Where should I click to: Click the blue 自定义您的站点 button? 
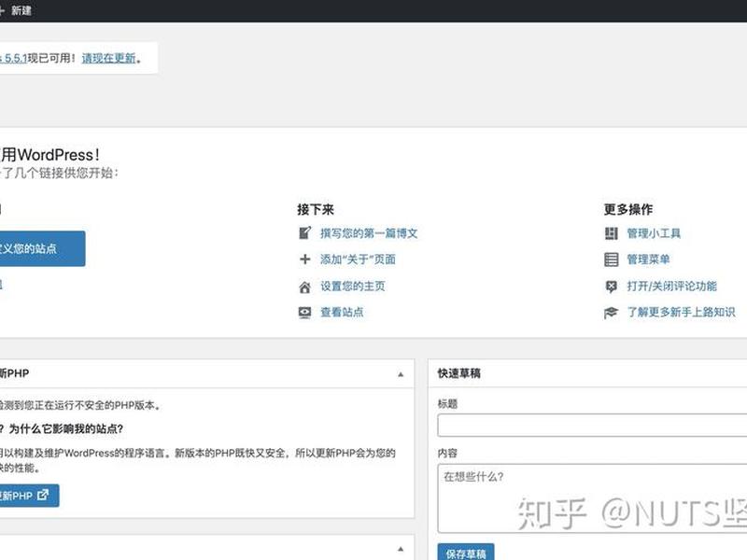click(x=42, y=248)
